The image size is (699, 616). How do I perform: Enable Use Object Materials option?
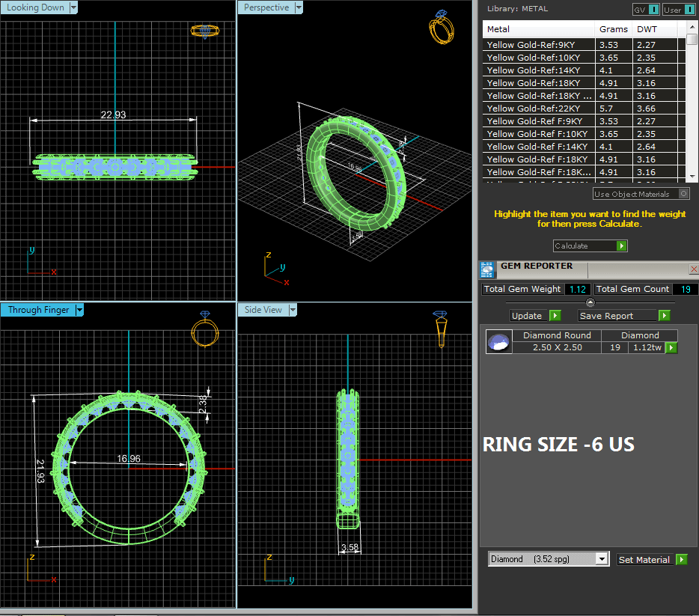coord(683,194)
